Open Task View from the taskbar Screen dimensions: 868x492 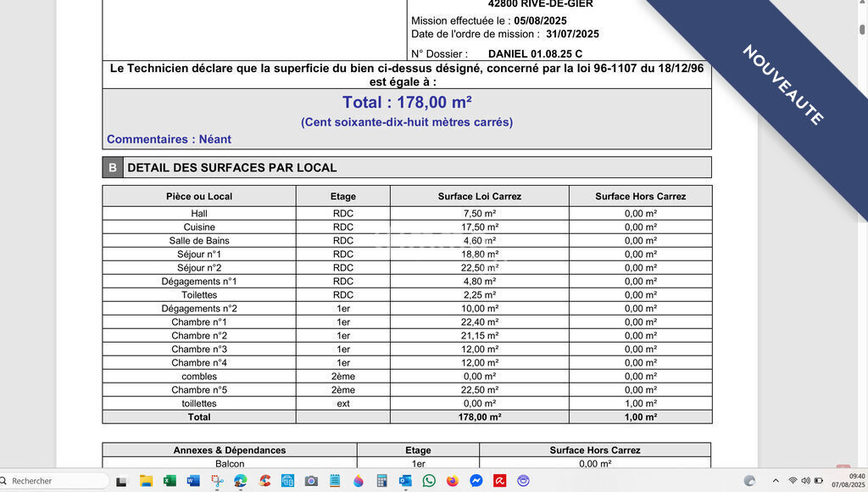tap(121, 481)
